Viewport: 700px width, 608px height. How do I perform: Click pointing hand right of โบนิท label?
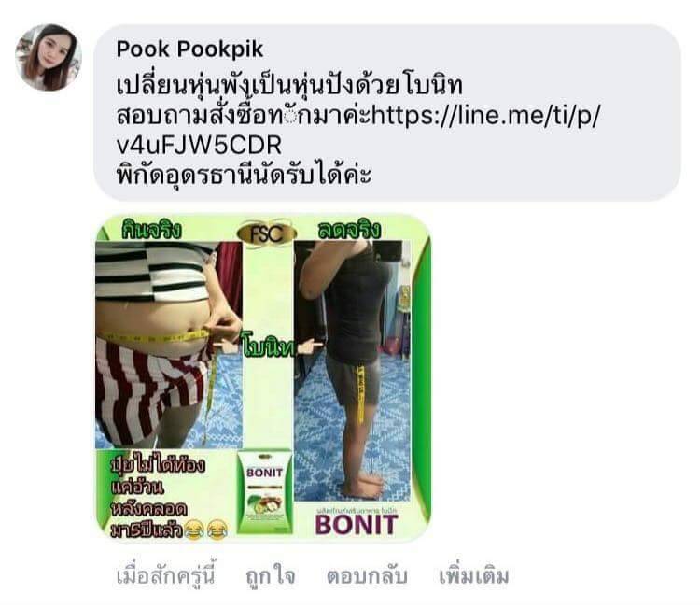309,346
